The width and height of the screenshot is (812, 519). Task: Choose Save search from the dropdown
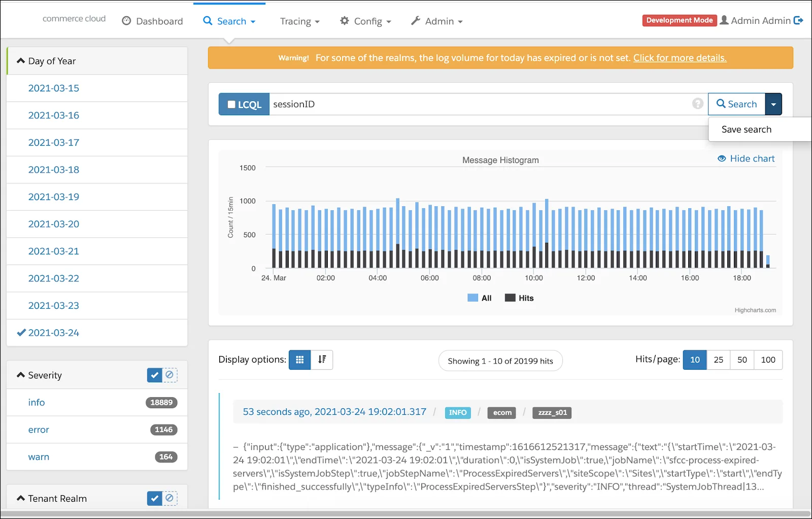coord(747,129)
